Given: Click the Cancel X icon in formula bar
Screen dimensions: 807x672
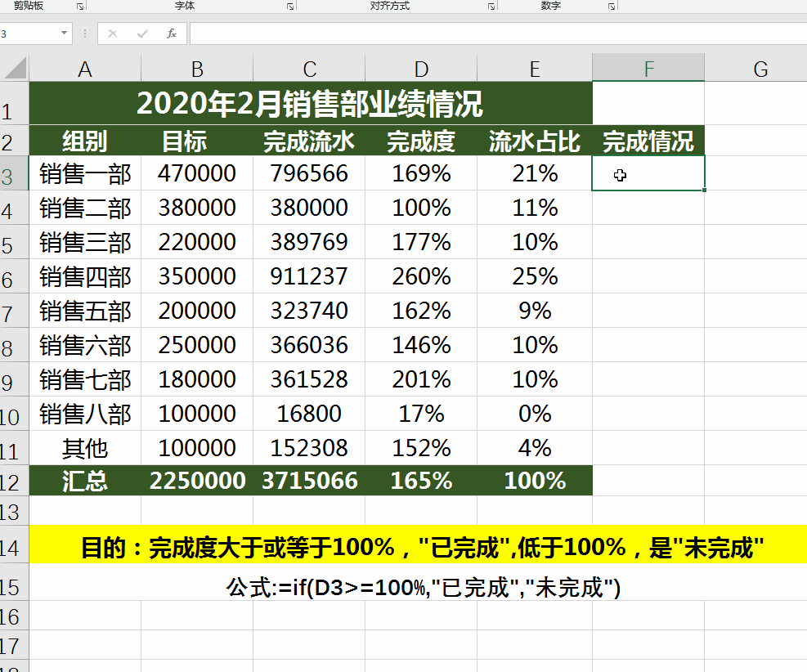Looking at the screenshot, I should click(113, 34).
